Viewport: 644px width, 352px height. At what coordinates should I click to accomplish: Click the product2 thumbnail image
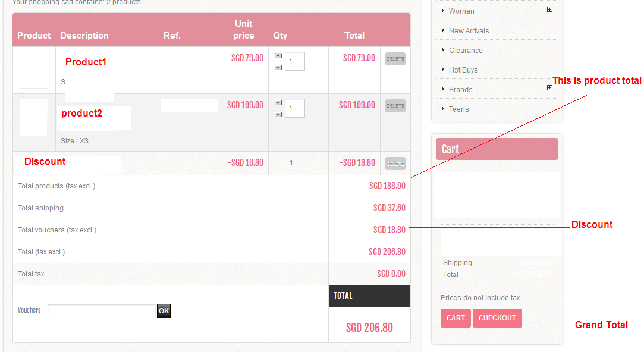point(34,117)
